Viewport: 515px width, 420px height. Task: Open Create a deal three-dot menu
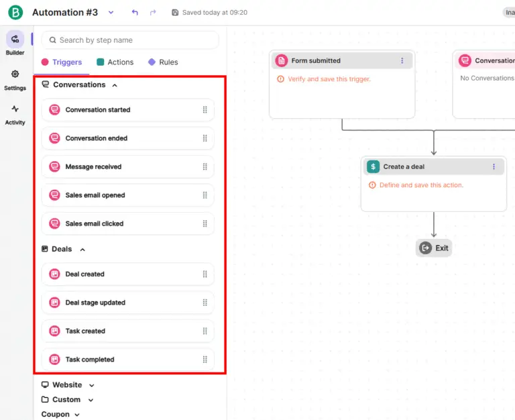click(494, 166)
